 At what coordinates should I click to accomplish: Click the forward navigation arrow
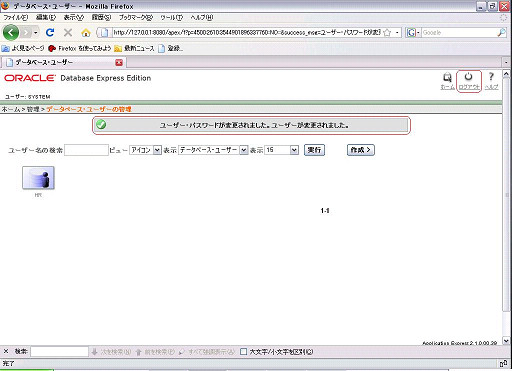(x=26, y=33)
